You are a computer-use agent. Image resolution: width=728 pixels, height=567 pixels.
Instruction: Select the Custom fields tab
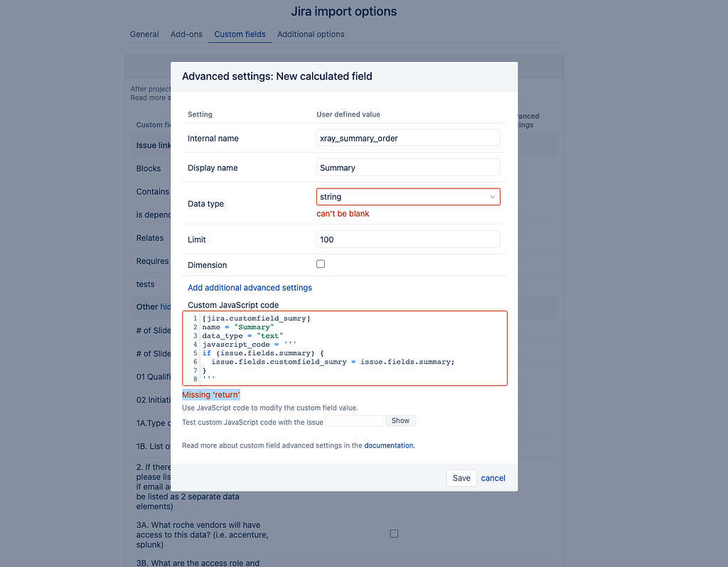click(240, 34)
